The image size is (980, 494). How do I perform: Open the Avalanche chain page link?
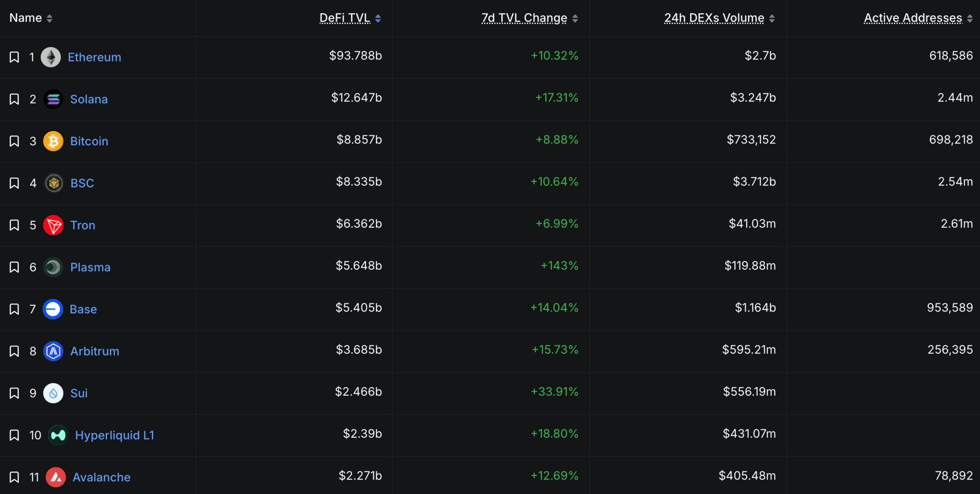pyautogui.click(x=102, y=477)
